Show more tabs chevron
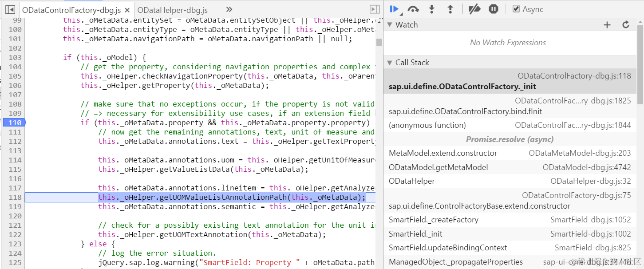The image size is (644, 269). pos(229,9)
